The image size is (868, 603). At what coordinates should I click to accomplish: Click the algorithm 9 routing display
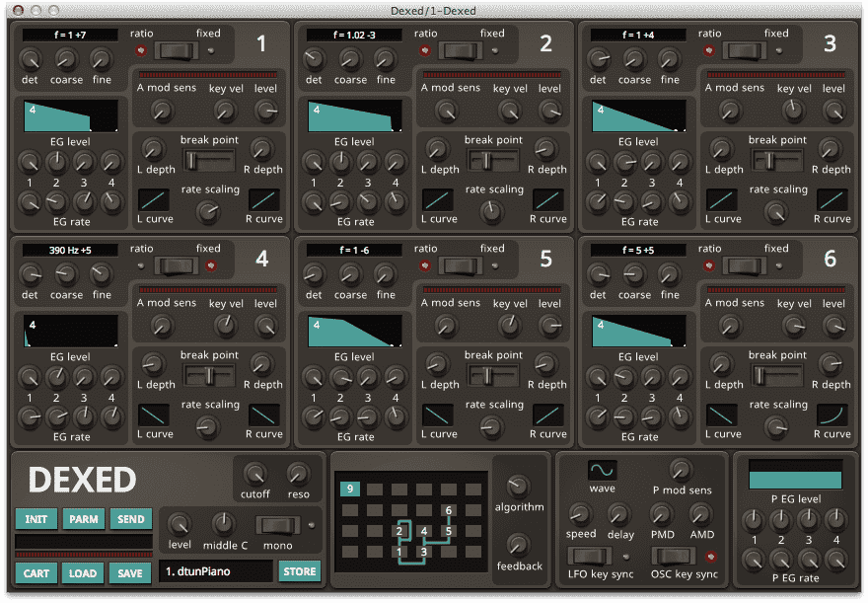coord(411,522)
